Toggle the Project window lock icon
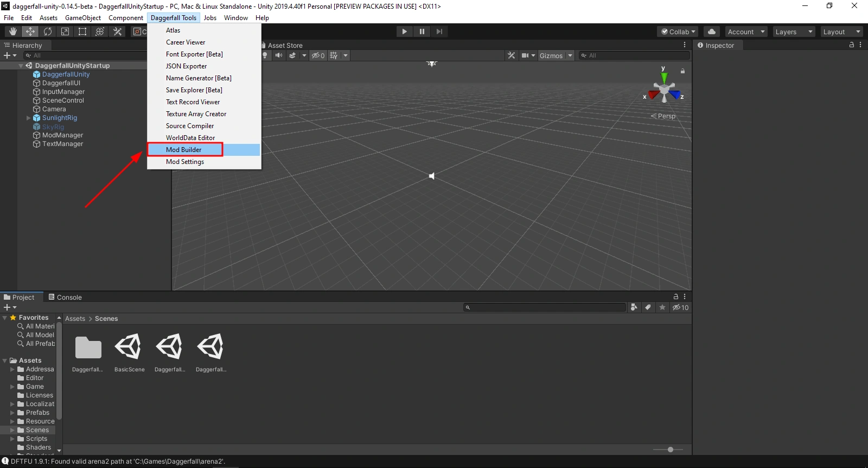Viewport: 868px width, 468px height. click(676, 296)
